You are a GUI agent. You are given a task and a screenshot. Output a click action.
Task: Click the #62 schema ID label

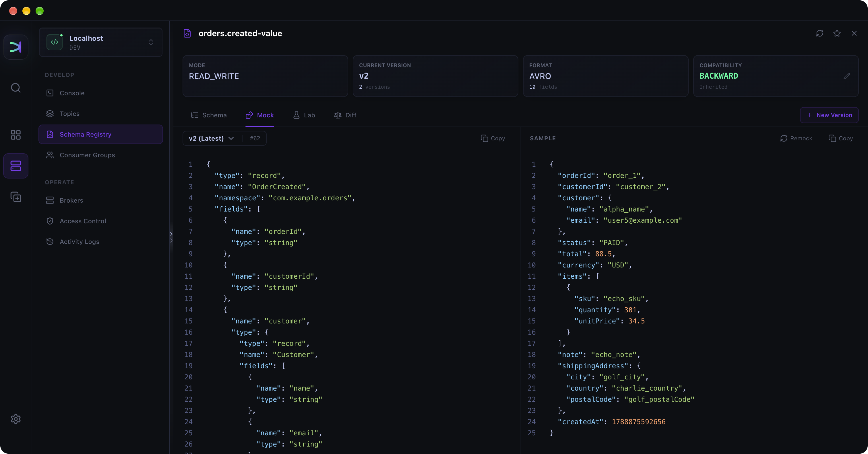pos(255,138)
